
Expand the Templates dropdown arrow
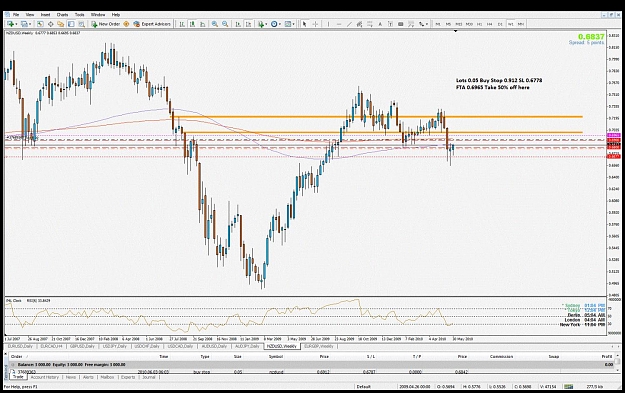(x=293, y=24)
